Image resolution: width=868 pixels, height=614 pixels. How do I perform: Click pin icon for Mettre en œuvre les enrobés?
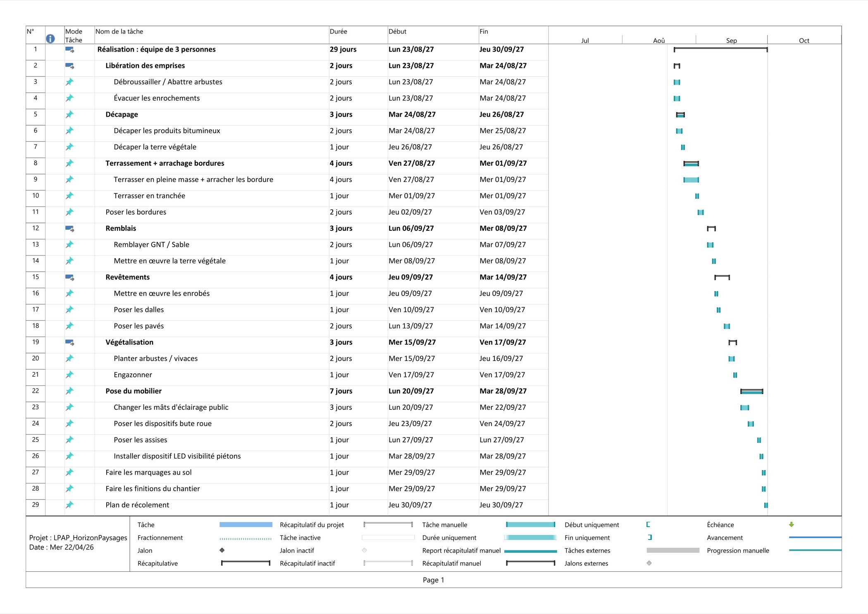coord(69,293)
